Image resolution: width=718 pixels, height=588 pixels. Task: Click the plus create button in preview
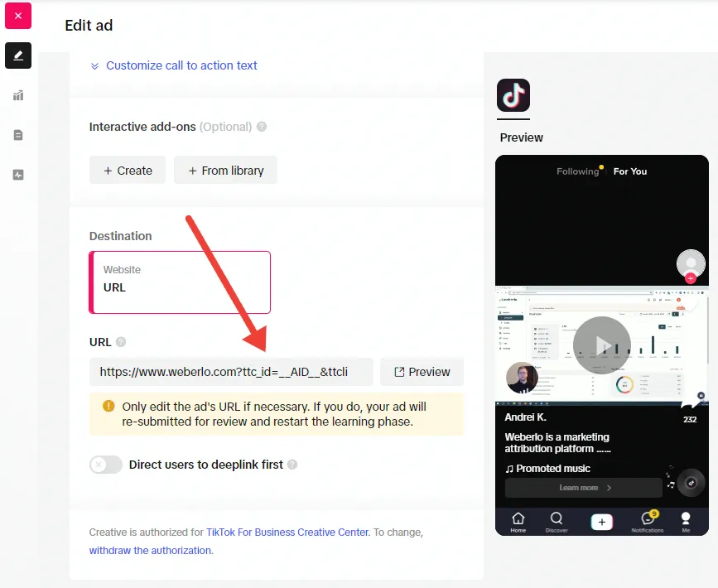[602, 522]
